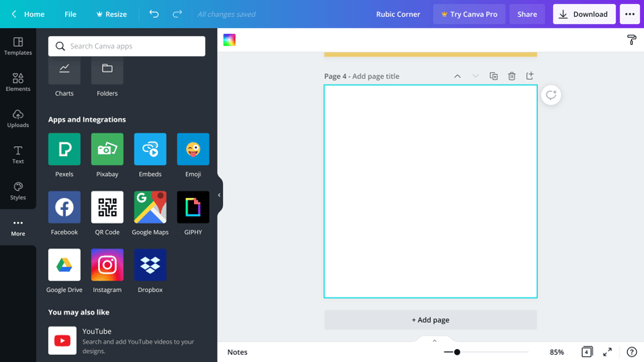The height and width of the screenshot is (362, 644).
Task: Open the background color swatch
Action: click(229, 40)
